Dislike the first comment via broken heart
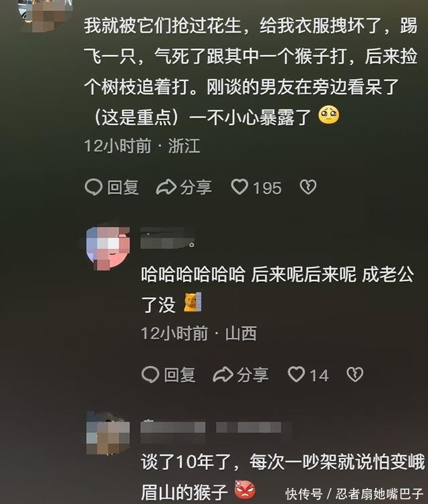 (308, 187)
